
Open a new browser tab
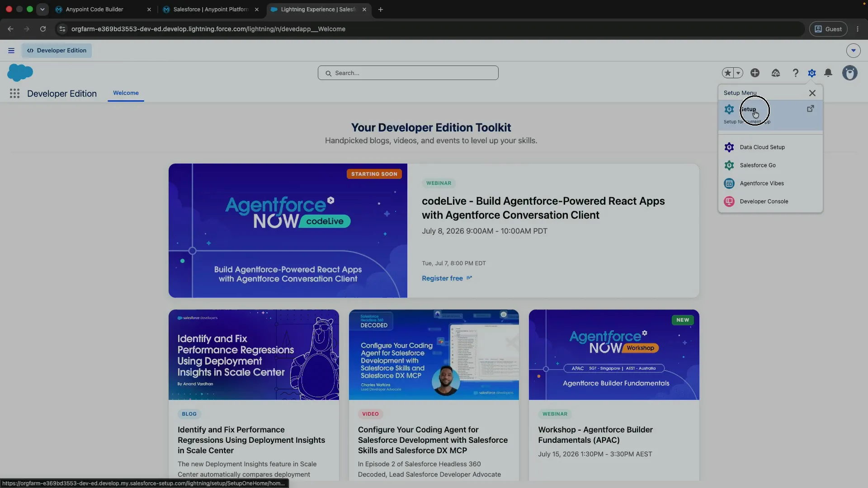tap(381, 9)
